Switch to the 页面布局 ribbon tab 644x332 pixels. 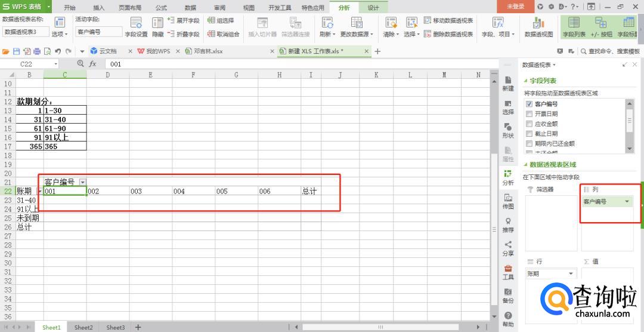130,7
